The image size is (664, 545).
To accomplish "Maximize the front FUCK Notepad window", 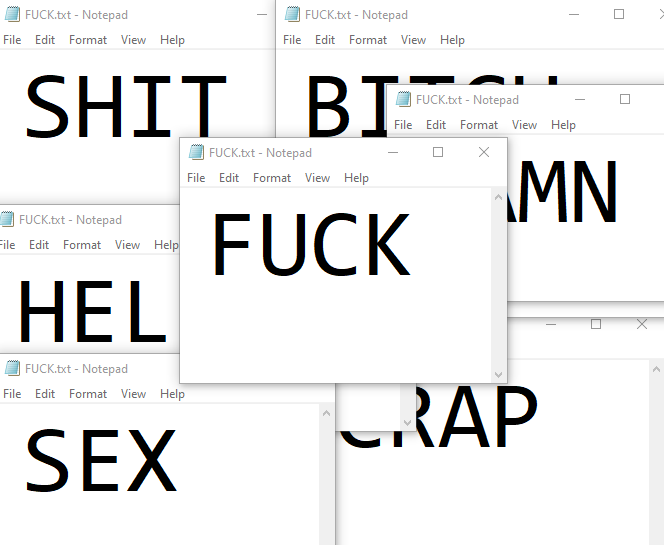I will pos(438,152).
